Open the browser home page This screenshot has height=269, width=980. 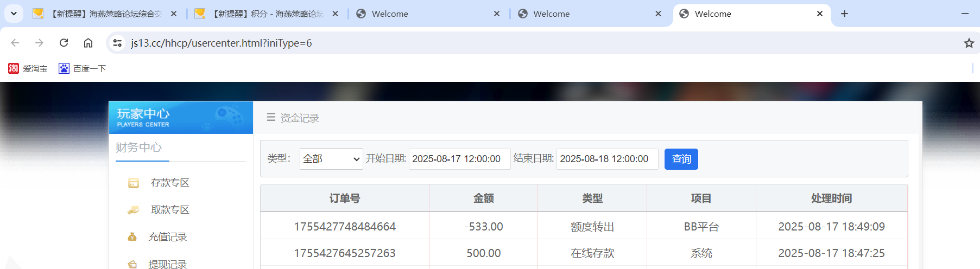pyautogui.click(x=88, y=43)
